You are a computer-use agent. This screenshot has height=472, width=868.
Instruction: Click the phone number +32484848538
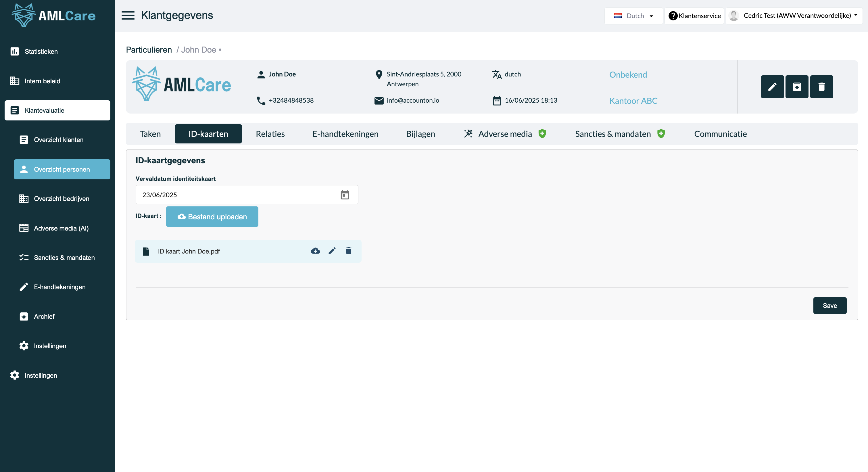pos(291,100)
